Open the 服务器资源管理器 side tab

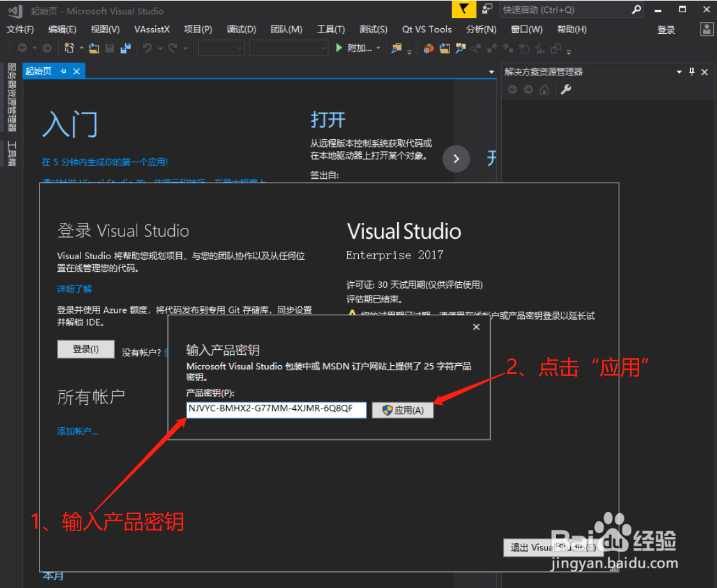click(x=12, y=98)
